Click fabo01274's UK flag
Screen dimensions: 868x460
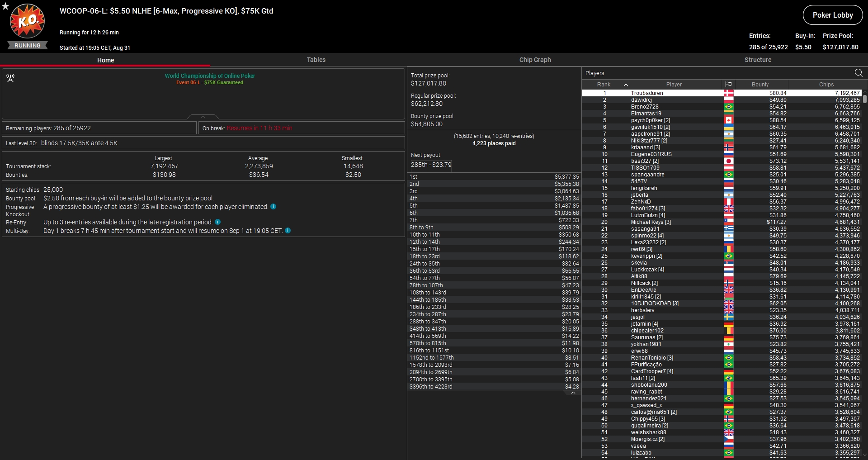(x=728, y=209)
